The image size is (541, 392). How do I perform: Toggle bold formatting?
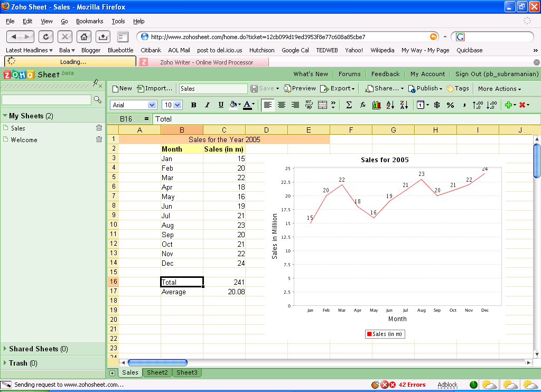point(194,105)
